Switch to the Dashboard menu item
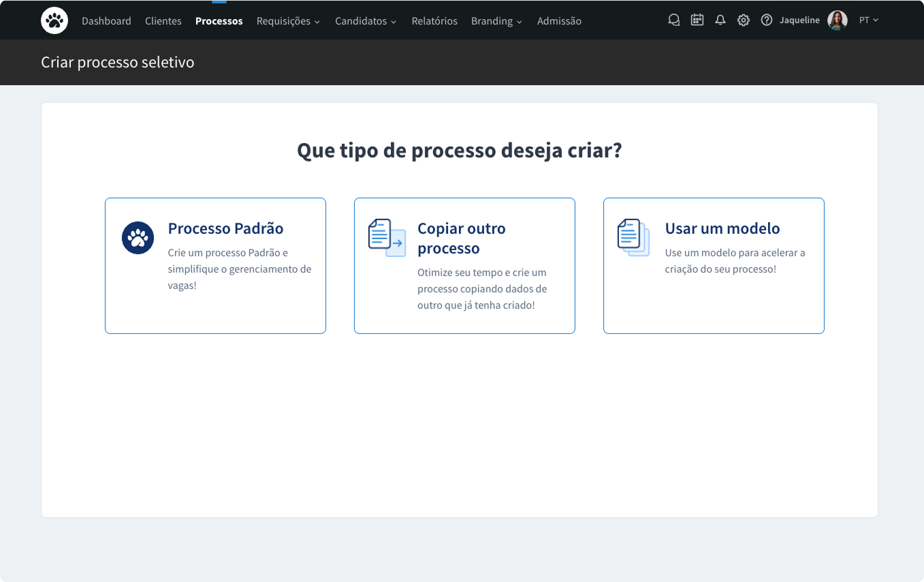Viewport: 924px width, 582px height. (x=106, y=21)
